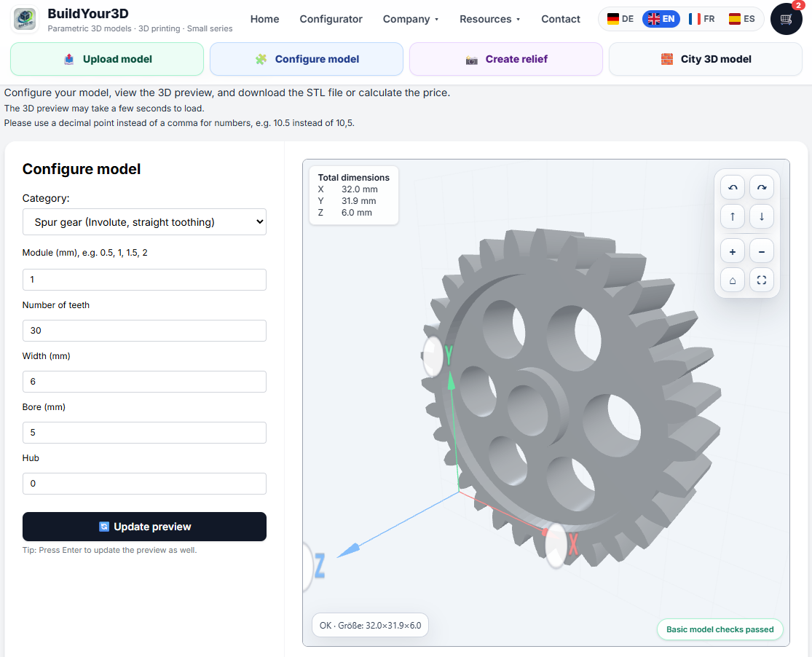Switch to the Upload model tab
The height and width of the screenshot is (657, 812).
(x=107, y=59)
